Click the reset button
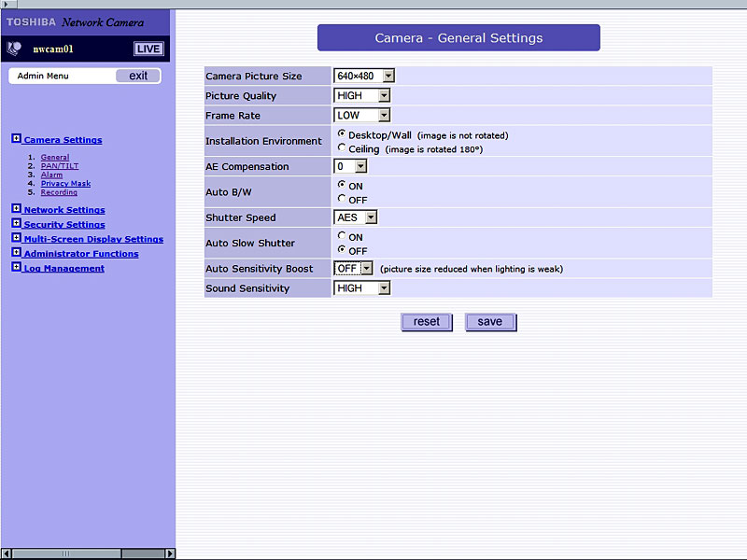 [427, 322]
